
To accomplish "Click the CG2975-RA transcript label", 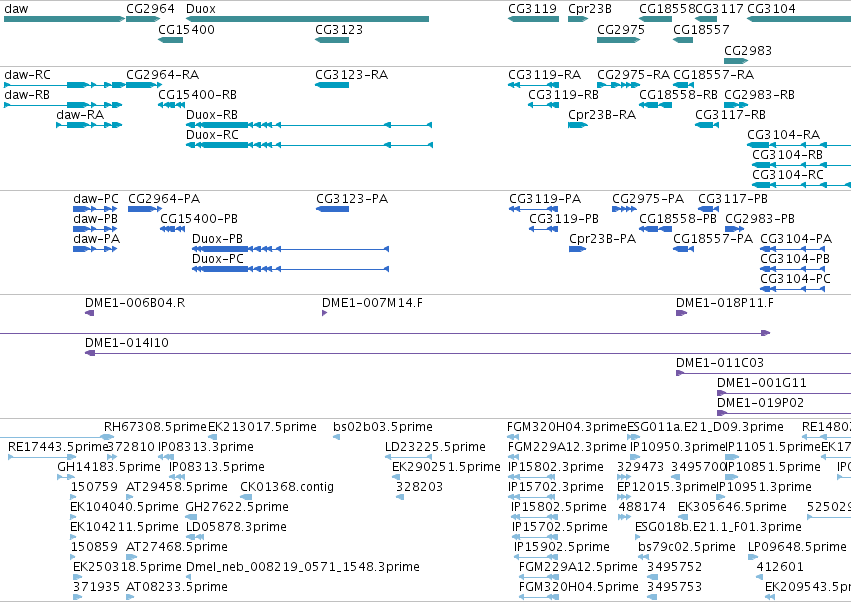I will (633, 75).
